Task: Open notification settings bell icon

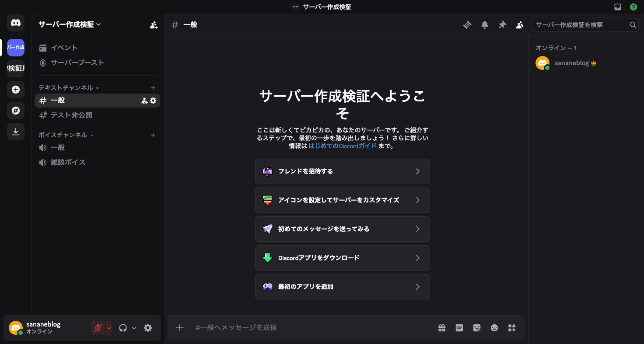Action: 485,25
